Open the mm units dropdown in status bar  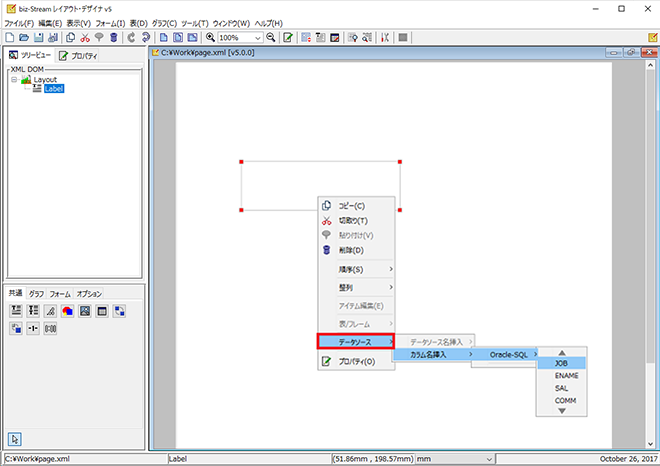pyautogui.click(x=489, y=459)
